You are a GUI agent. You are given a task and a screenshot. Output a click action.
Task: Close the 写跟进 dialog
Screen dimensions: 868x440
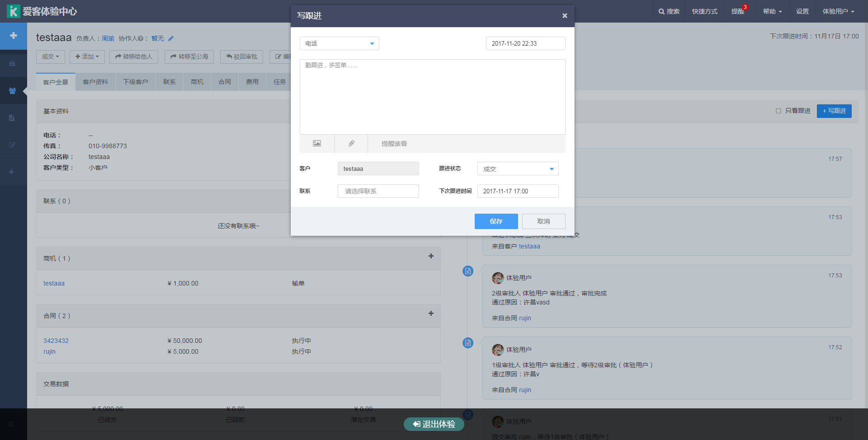coord(565,16)
